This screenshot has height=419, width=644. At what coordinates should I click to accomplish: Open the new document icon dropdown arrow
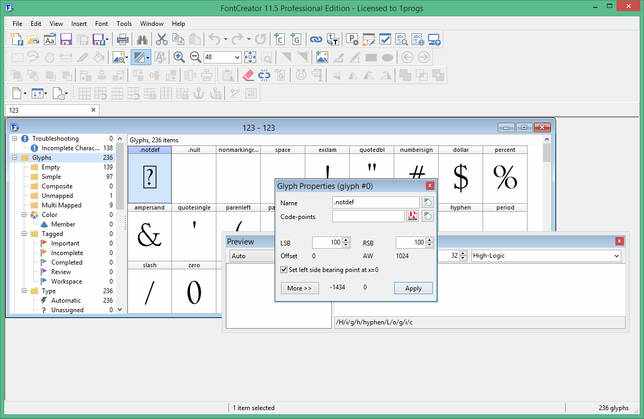click(x=25, y=94)
